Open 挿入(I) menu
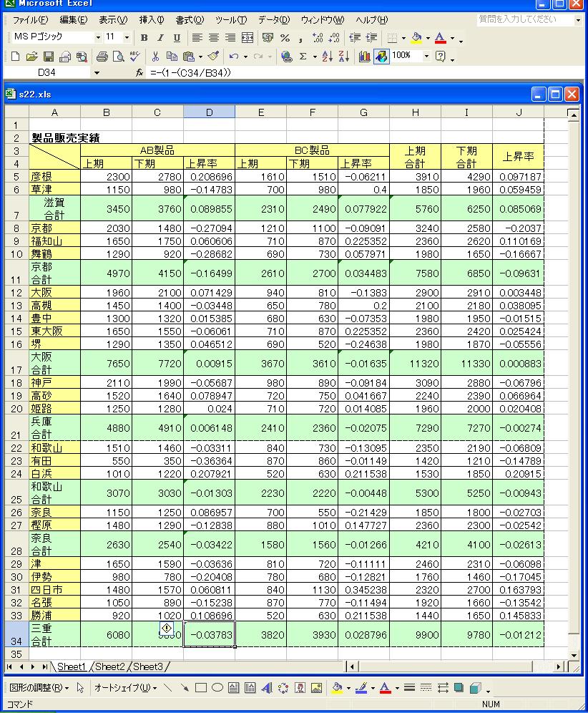The width and height of the screenshot is (588, 713). pyautogui.click(x=152, y=20)
